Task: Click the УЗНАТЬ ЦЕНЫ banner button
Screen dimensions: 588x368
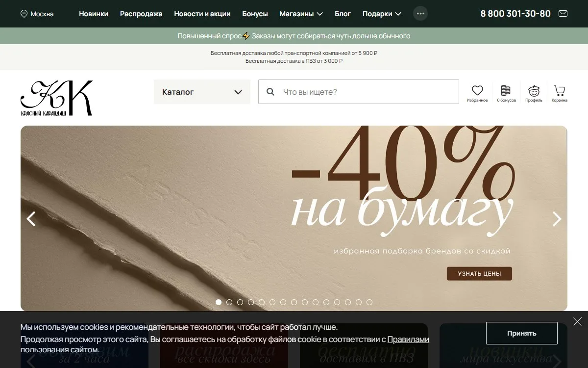Action: (x=479, y=274)
